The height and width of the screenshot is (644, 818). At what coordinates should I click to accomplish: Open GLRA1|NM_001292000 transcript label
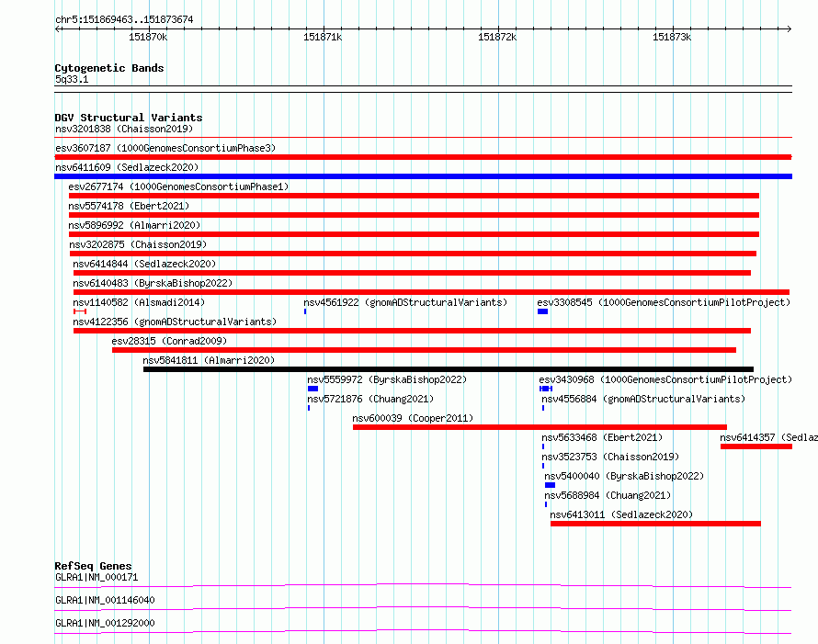point(105,623)
